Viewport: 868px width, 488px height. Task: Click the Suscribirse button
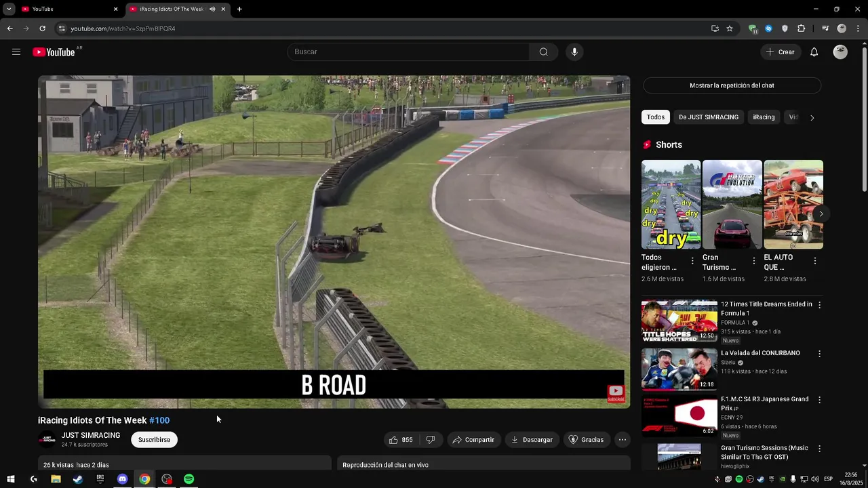click(x=154, y=440)
